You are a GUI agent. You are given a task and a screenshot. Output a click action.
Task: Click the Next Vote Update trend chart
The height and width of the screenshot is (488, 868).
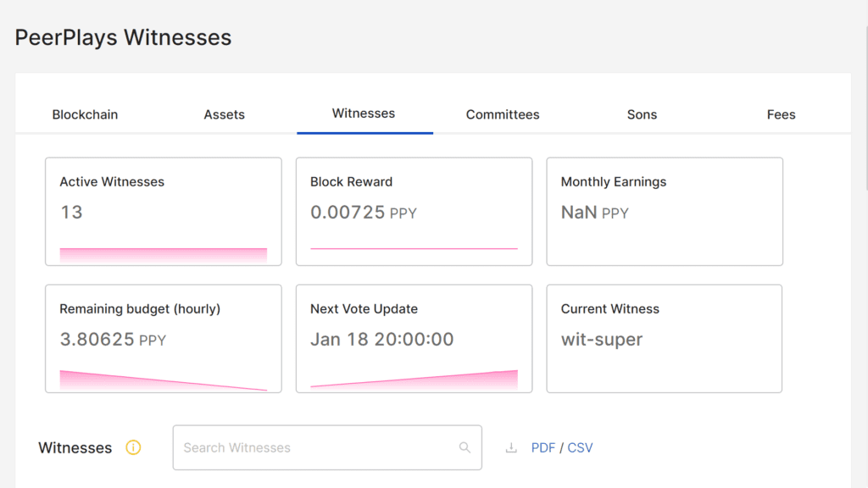point(414,379)
